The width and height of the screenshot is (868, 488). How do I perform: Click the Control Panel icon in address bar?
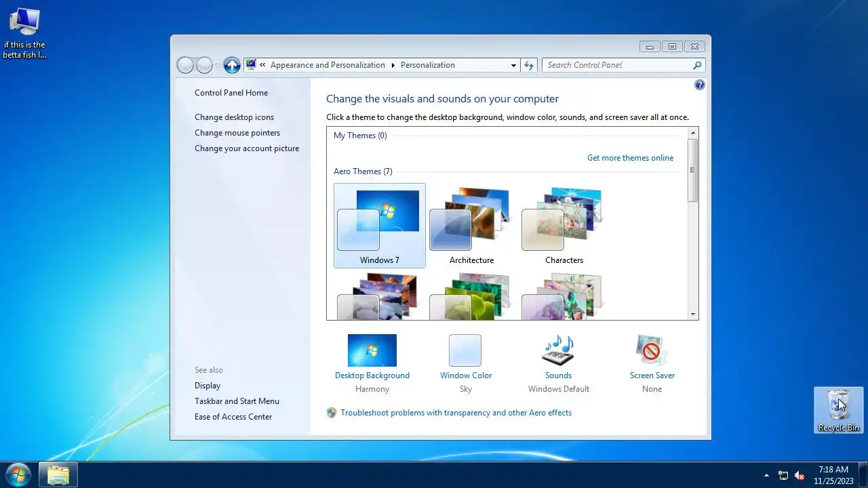coord(251,65)
